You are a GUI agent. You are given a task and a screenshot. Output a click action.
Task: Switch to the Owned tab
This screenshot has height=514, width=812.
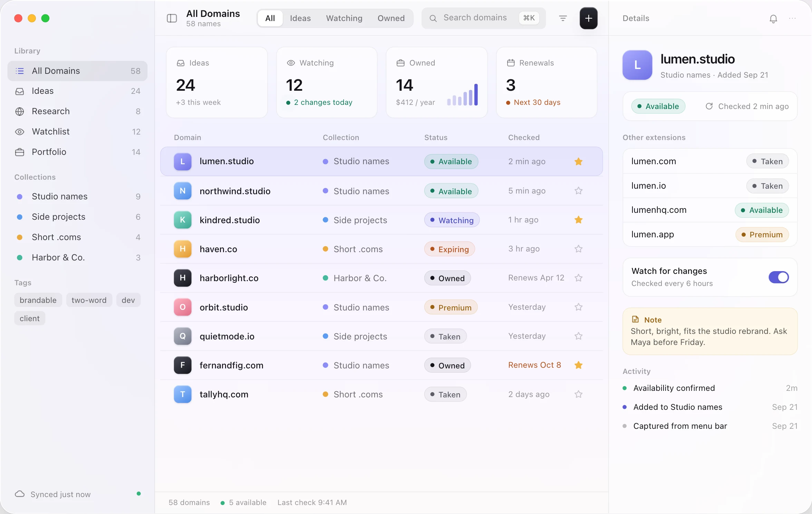click(391, 18)
